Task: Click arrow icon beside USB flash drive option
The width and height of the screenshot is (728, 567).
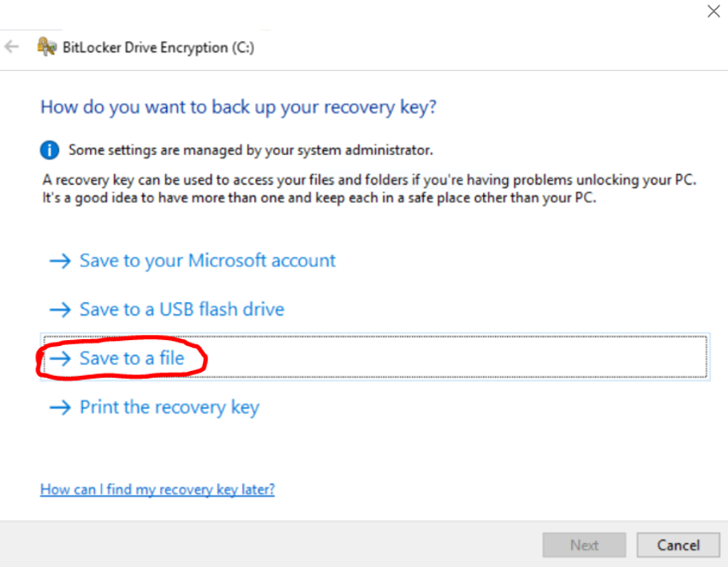Action: [x=60, y=309]
